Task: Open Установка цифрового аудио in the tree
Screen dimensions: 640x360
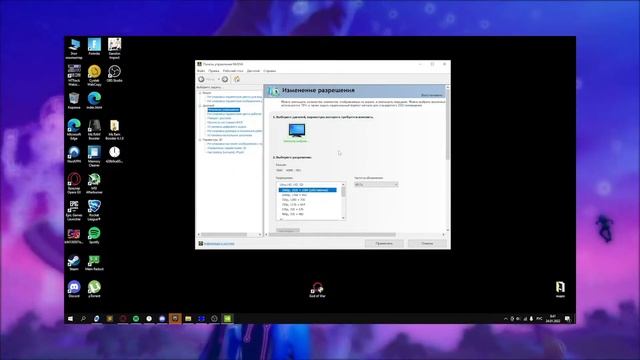Action: 227,127
